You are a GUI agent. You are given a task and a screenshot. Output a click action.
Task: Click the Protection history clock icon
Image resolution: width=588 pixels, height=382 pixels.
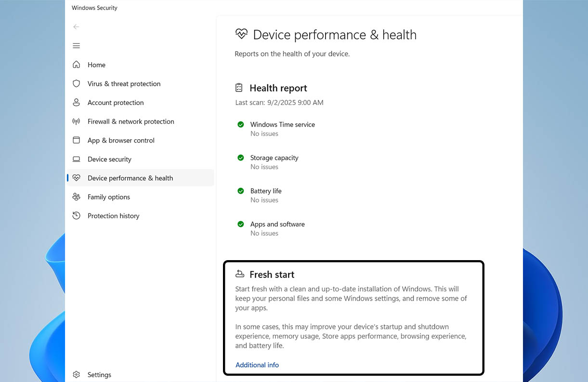pyautogui.click(x=76, y=216)
